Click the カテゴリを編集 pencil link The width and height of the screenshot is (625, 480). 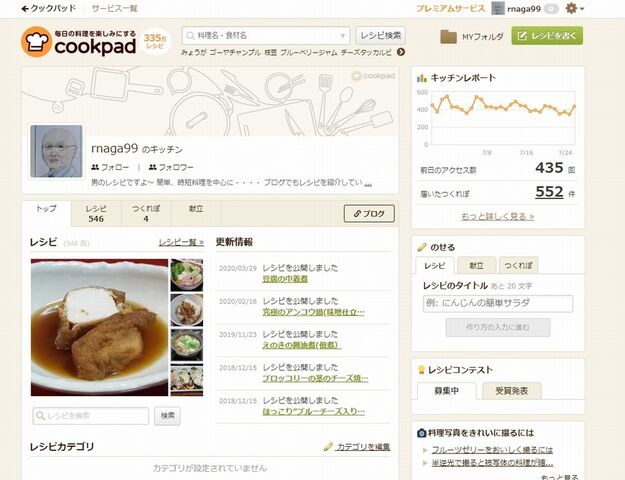357,447
